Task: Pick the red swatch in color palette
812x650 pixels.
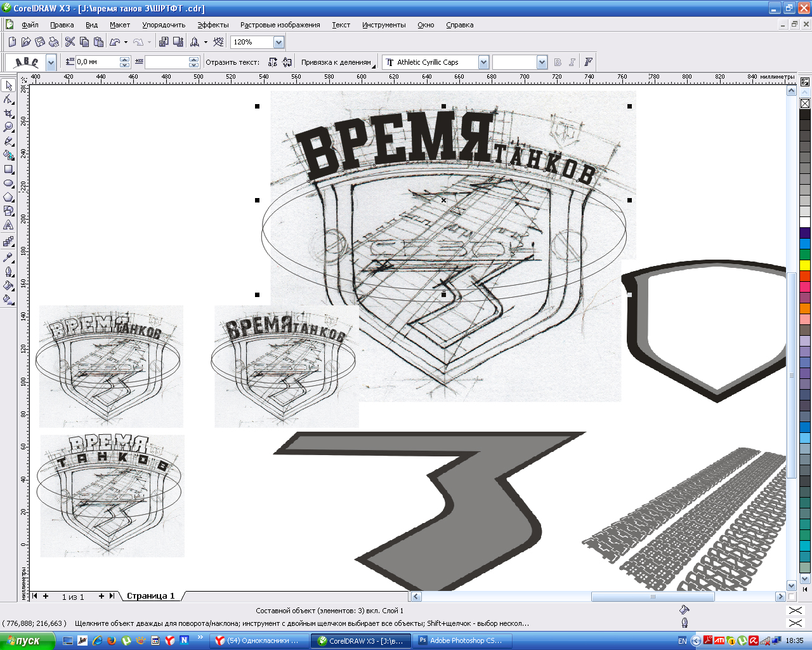Action: pos(805,276)
